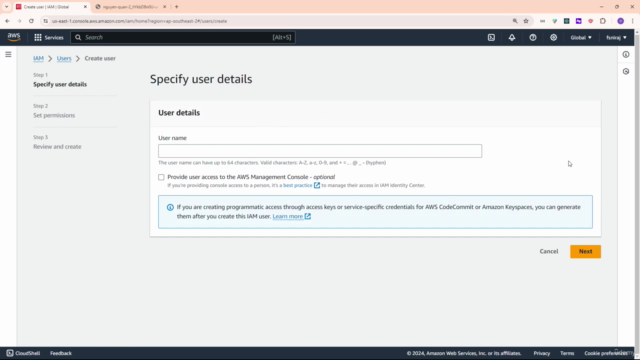Open the settings gear in AWS header
This screenshot has width=640, height=360.
click(553, 38)
